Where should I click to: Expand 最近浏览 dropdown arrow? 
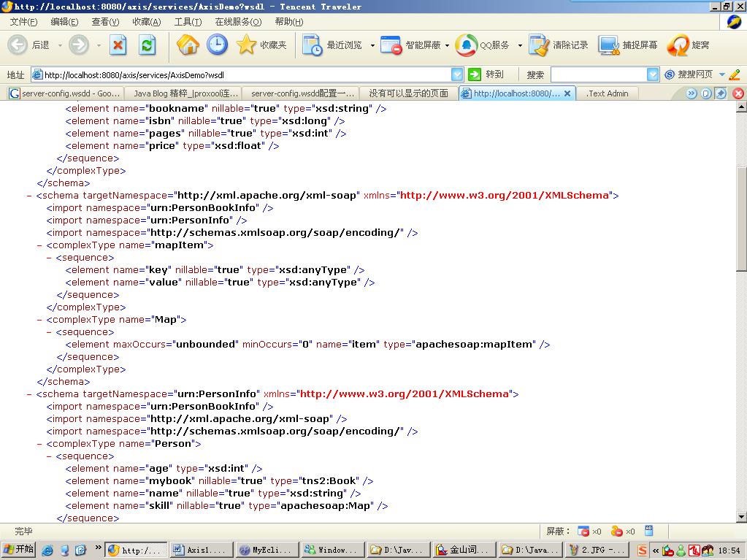coord(372,46)
